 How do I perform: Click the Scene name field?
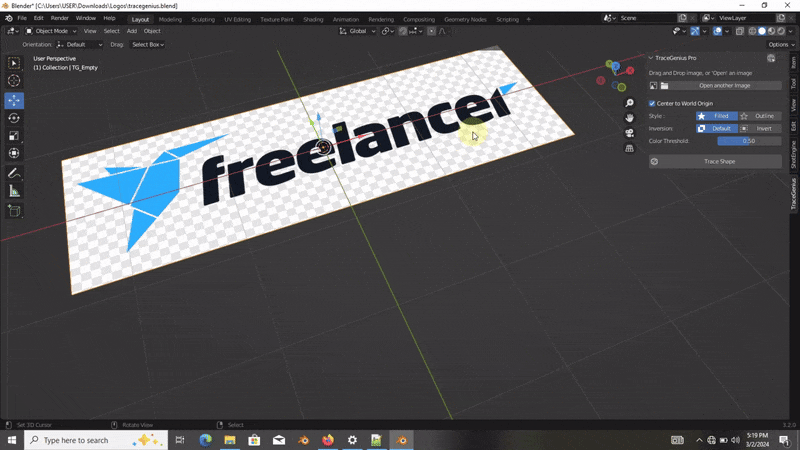coord(646,18)
